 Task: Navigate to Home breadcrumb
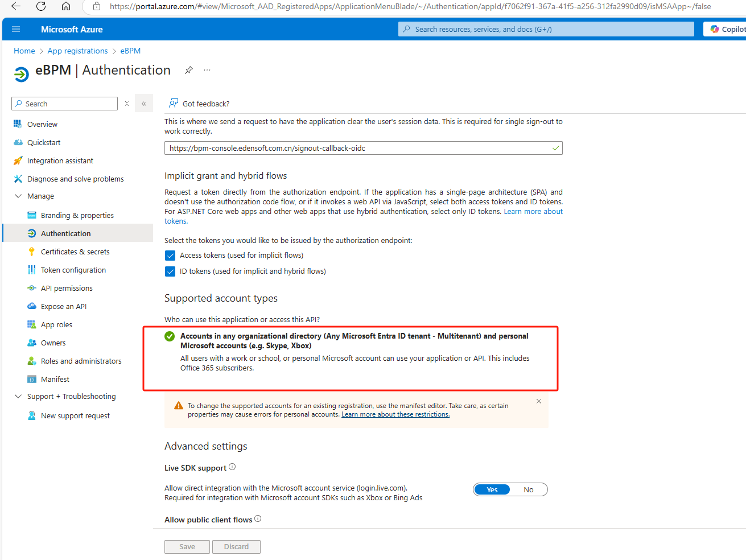24,51
